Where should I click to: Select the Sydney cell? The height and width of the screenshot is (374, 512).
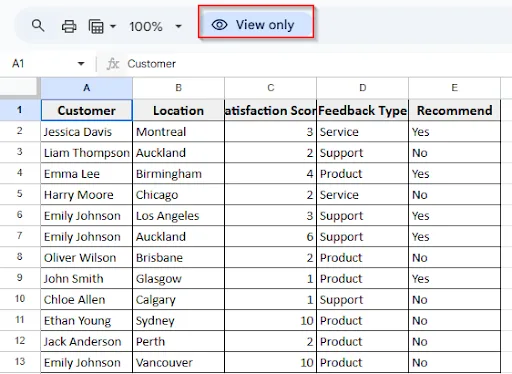point(179,321)
